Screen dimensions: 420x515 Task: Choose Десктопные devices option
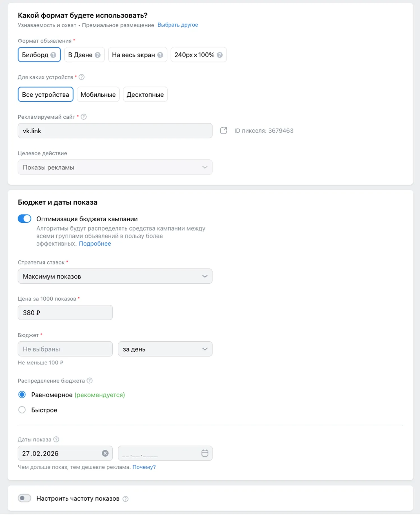(145, 94)
